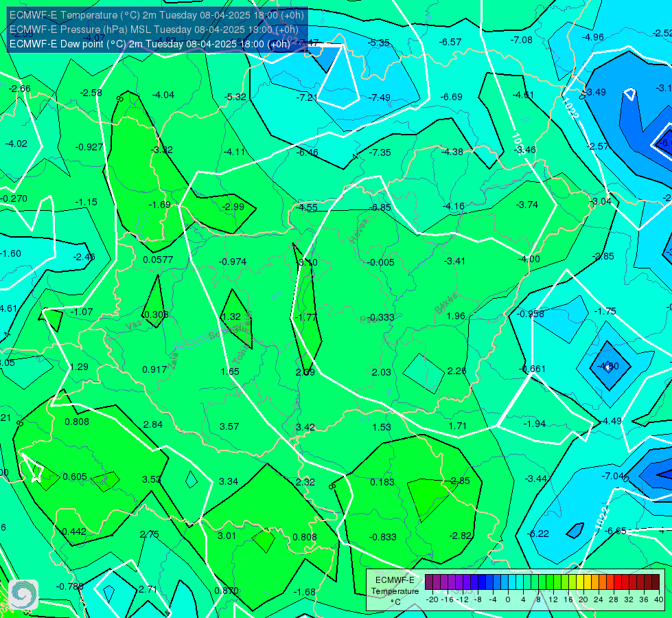The width and height of the screenshot is (672, 618).
Task: Click the dew point value -2.99
Action: click(x=233, y=207)
